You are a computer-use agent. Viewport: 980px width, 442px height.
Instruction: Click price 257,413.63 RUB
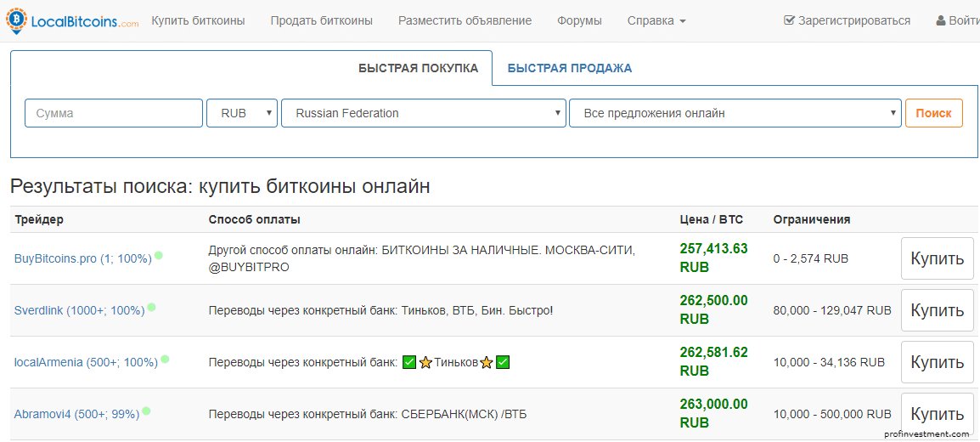[713, 258]
